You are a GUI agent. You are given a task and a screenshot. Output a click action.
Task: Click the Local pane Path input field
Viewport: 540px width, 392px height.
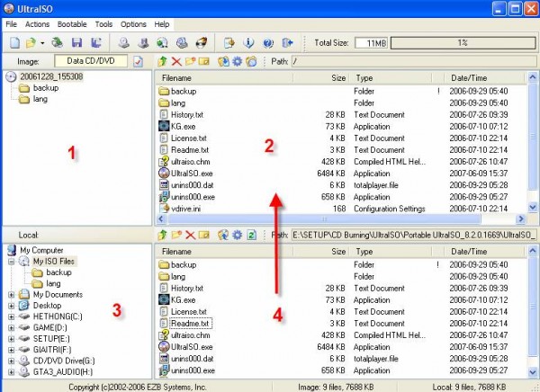(414, 235)
